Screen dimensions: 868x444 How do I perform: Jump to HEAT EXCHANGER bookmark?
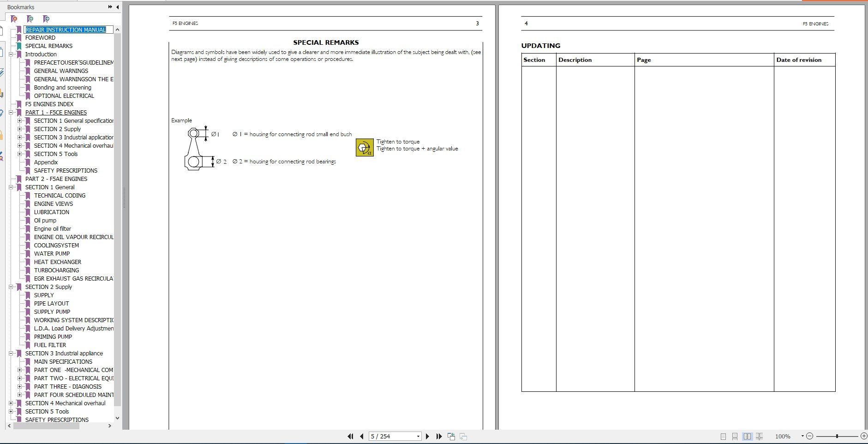click(57, 262)
